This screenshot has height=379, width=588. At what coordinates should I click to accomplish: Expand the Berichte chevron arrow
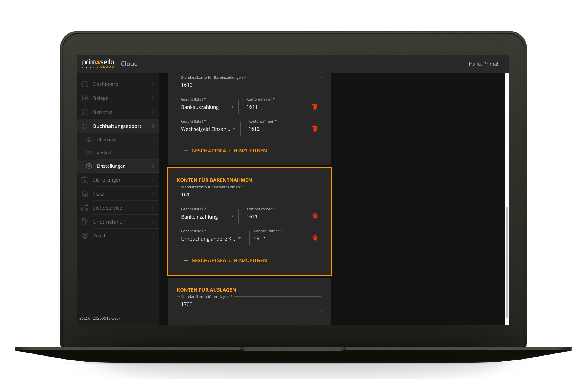tap(153, 112)
